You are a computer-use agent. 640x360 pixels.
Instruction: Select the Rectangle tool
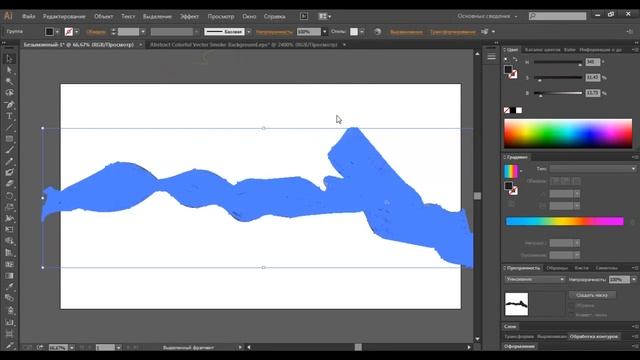click(x=9, y=139)
